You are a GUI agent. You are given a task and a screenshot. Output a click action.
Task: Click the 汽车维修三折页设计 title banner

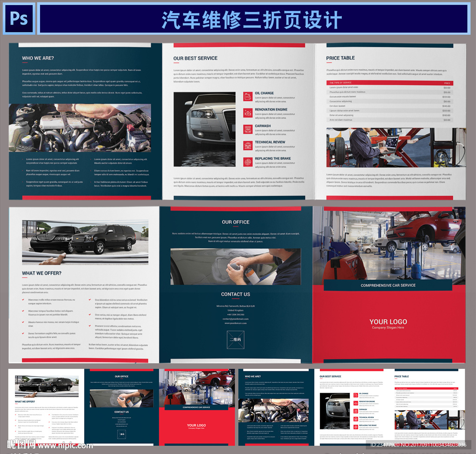[254, 19]
